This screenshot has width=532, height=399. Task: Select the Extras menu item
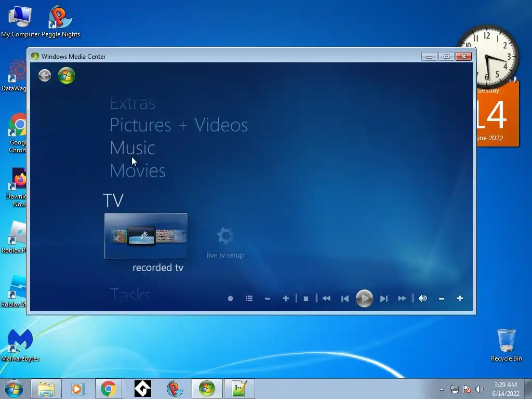tap(132, 103)
